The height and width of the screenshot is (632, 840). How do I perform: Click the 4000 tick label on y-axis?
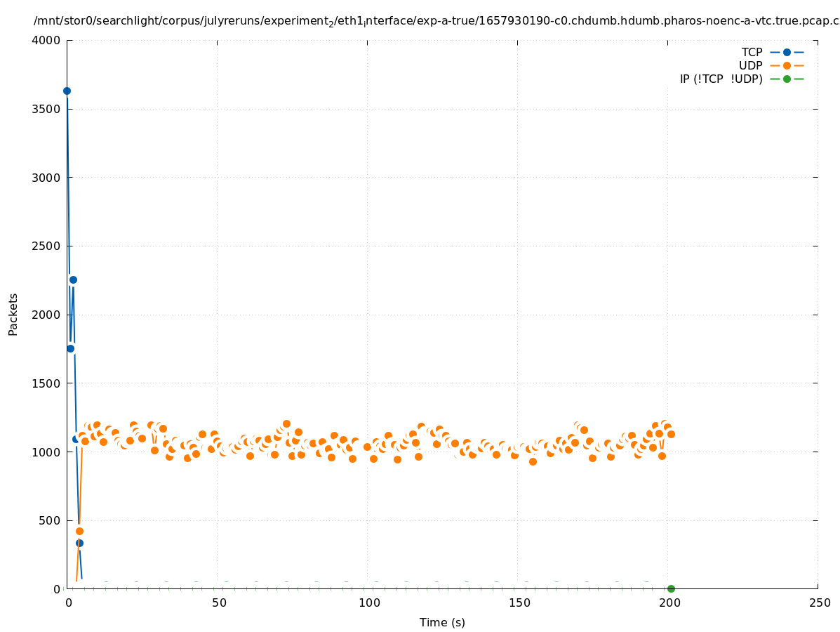click(46, 40)
